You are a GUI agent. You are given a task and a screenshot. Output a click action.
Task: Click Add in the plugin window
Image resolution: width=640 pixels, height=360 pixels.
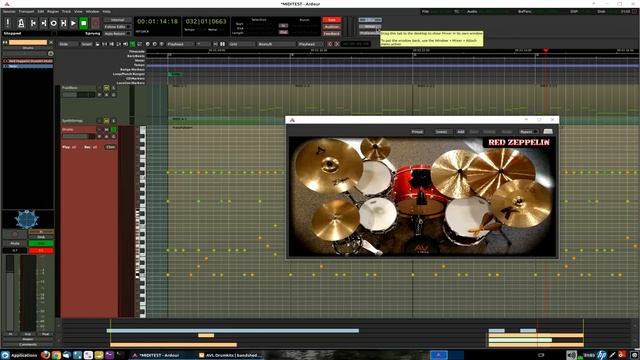point(460,132)
